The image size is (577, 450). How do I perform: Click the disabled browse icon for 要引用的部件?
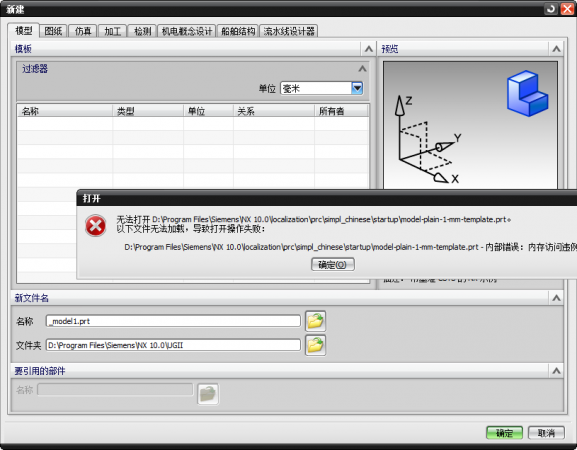208,394
